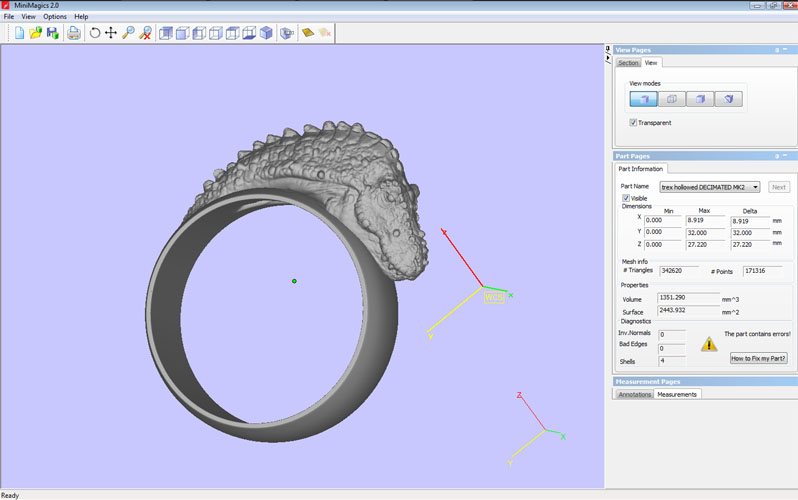The height and width of the screenshot is (500, 798).
Task: Click the Bad Edges field
Action: (672, 348)
